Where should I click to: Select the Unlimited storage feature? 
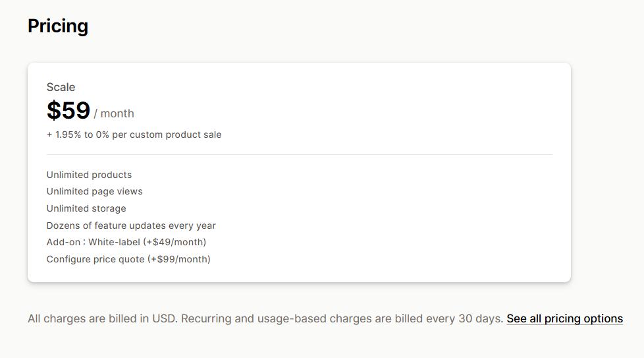86,208
